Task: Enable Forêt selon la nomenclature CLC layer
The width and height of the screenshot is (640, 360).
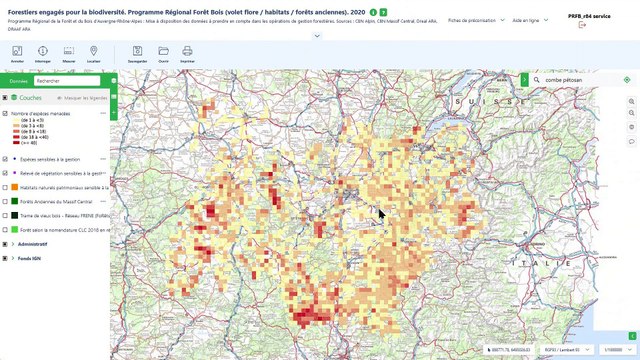Action: point(5,230)
